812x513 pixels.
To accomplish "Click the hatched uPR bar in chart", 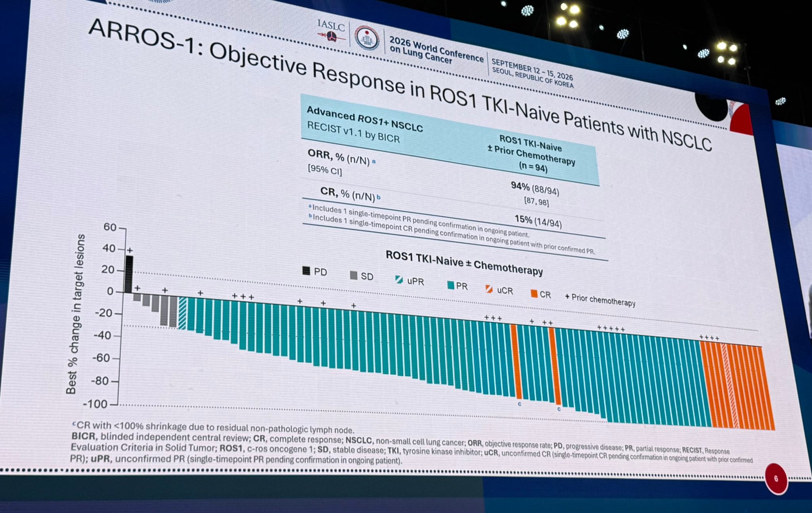I will pos(182,314).
